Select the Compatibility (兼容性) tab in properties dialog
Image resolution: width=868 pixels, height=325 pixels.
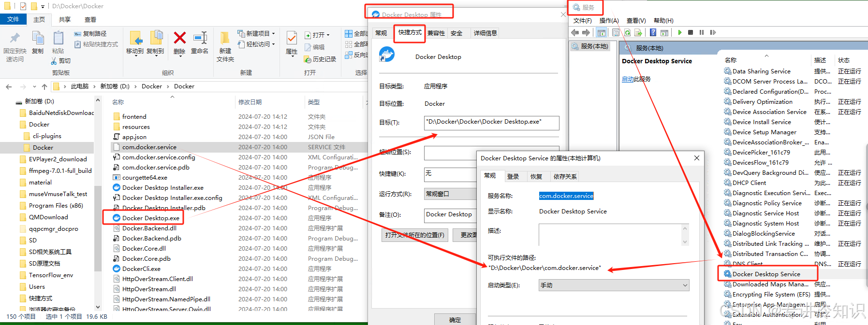click(x=436, y=33)
